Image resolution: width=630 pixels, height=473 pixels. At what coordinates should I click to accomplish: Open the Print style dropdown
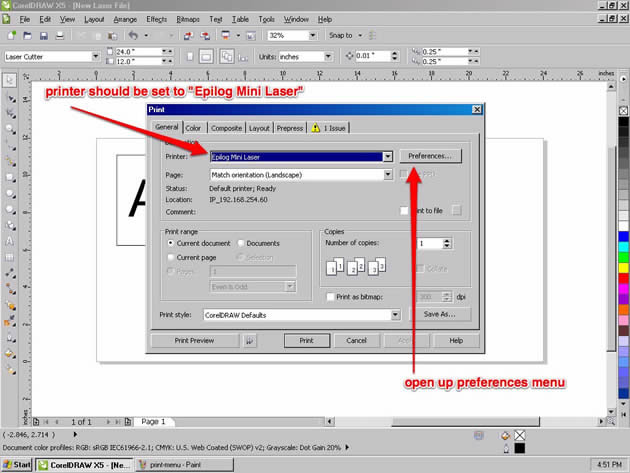[396, 315]
